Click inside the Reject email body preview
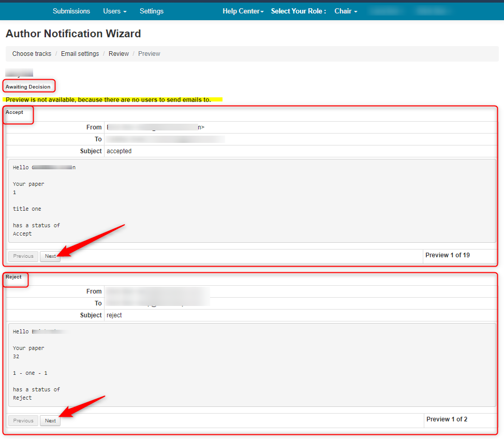The height and width of the screenshot is (439, 504). tap(251, 365)
